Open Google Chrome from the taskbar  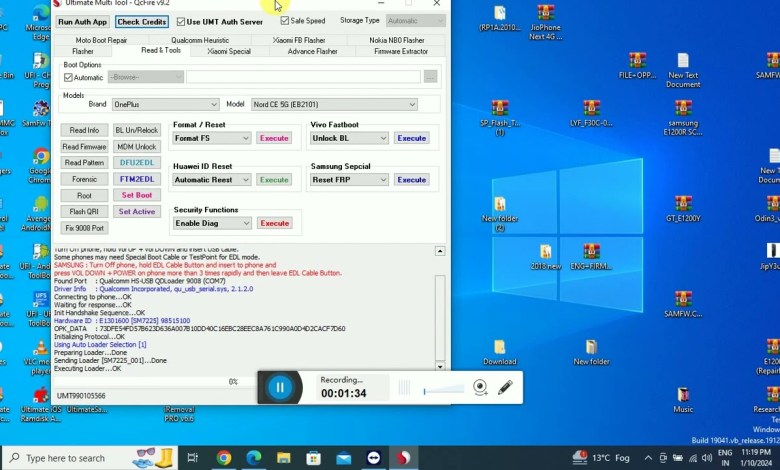[x=224, y=458]
